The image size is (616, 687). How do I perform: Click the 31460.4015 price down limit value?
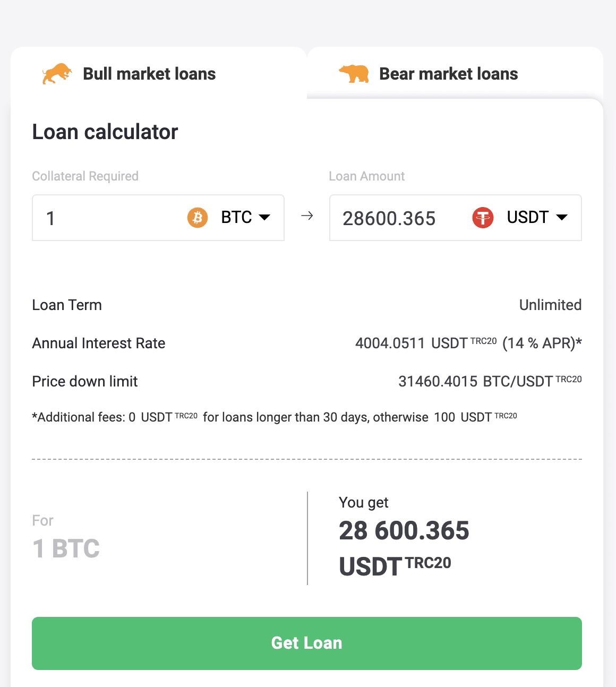[438, 381]
